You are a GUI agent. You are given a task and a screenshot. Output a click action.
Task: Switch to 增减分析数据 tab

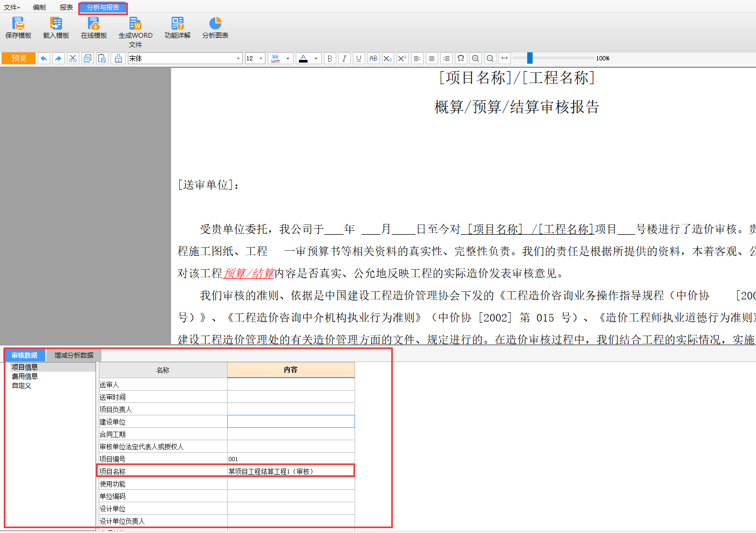coord(74,356)
